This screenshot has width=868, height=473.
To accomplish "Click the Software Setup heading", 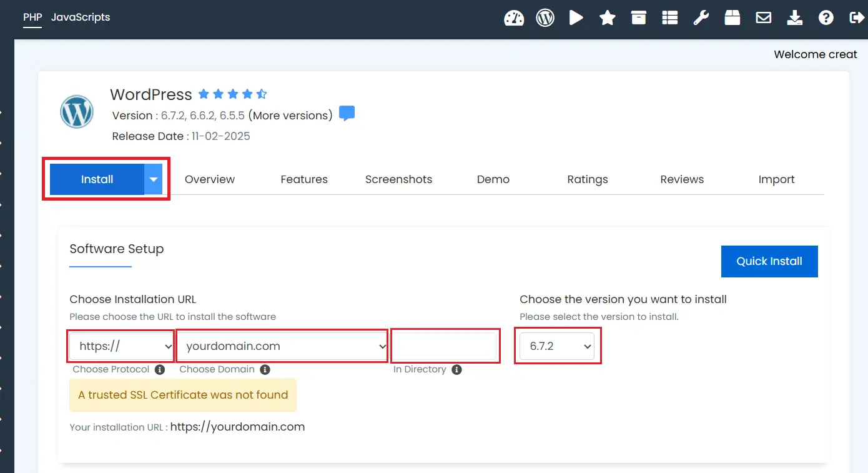I will point(117,249).
